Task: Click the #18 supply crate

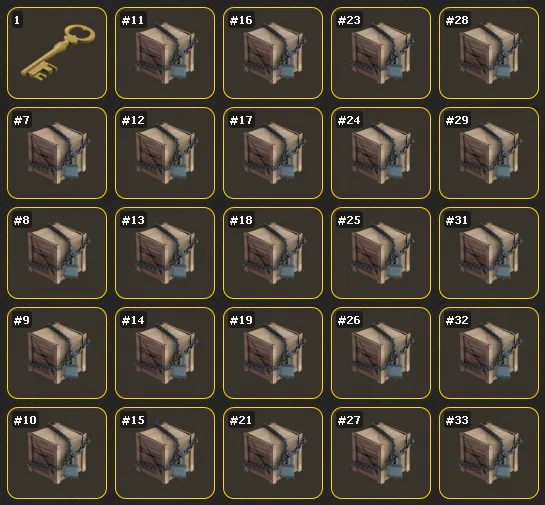Action: tap(273, 253)
